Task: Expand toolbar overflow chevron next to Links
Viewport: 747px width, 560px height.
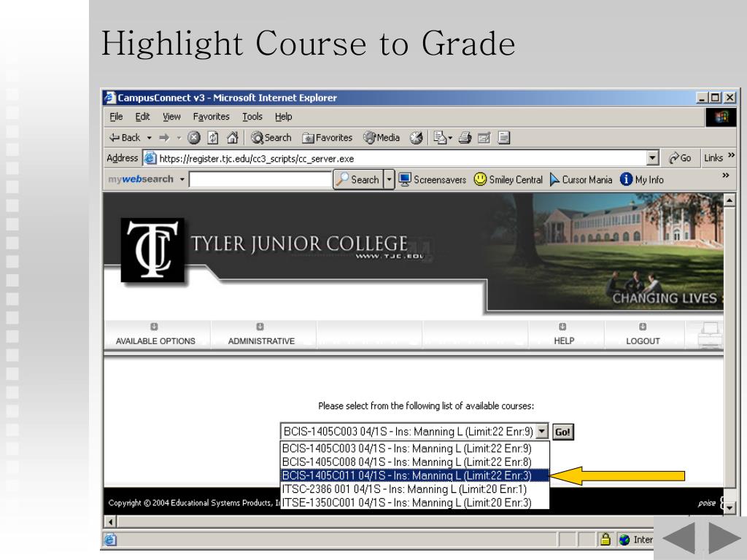Action: (731, 155)
